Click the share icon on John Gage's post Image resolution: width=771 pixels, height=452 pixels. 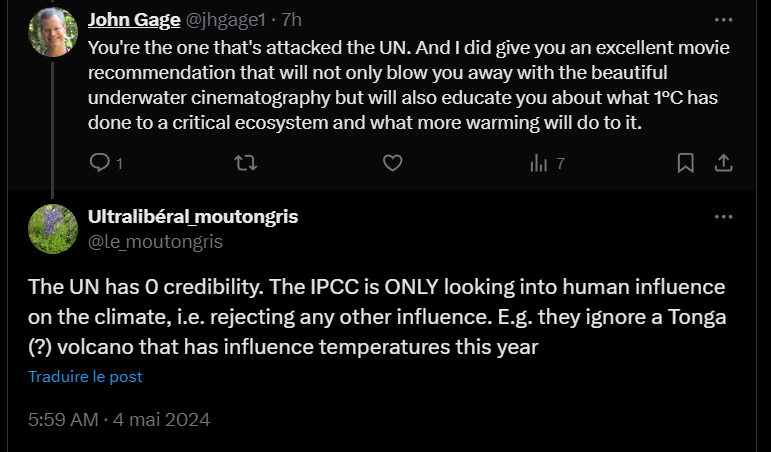725,163
